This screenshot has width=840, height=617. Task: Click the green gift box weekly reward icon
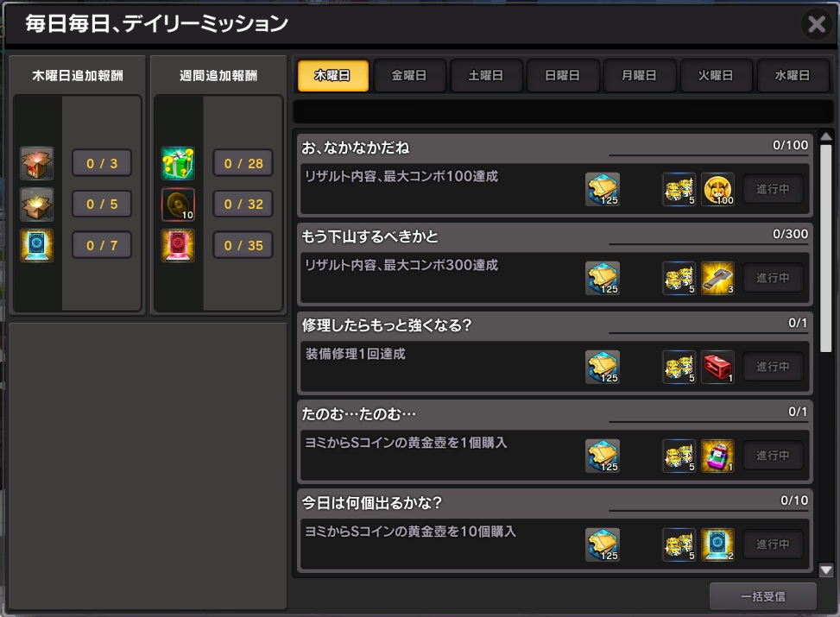click(178, 163)
